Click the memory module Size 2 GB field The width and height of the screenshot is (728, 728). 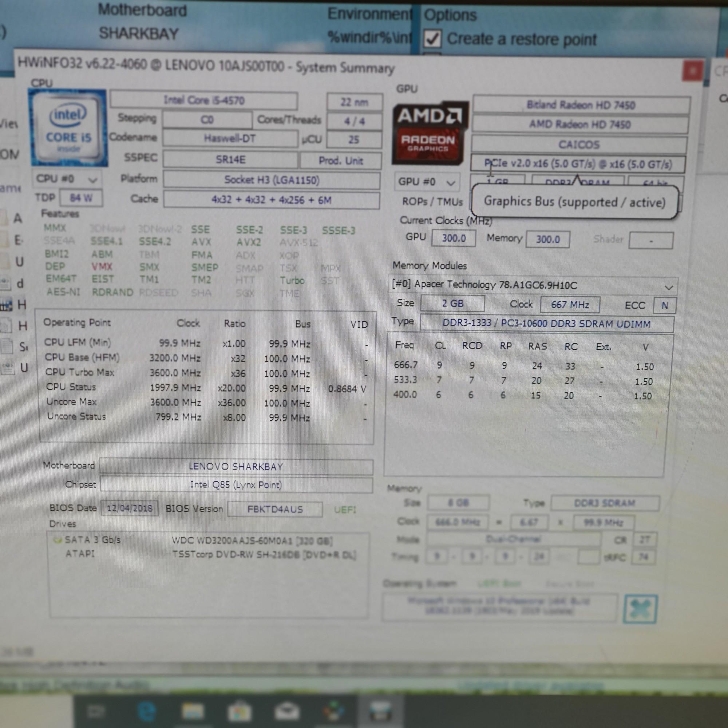[452, 304]
